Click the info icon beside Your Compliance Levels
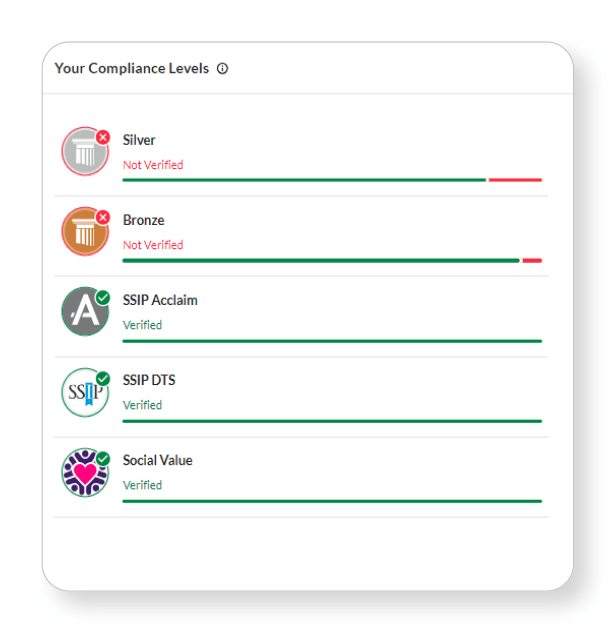 tap(223, 69)
